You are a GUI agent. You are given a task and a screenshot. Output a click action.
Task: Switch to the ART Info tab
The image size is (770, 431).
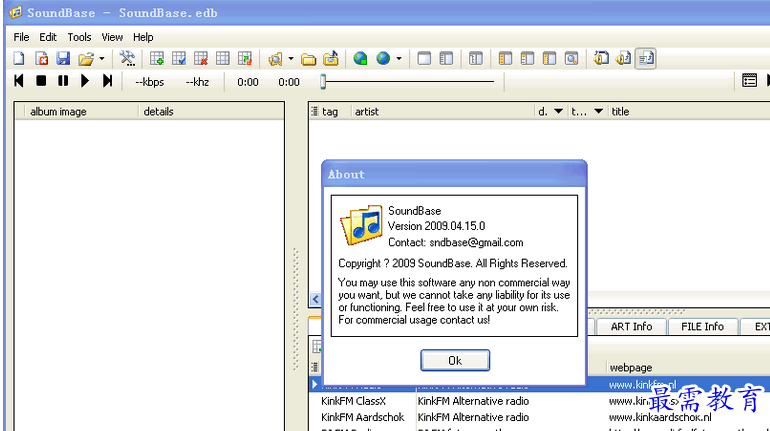tap(631, 326)
